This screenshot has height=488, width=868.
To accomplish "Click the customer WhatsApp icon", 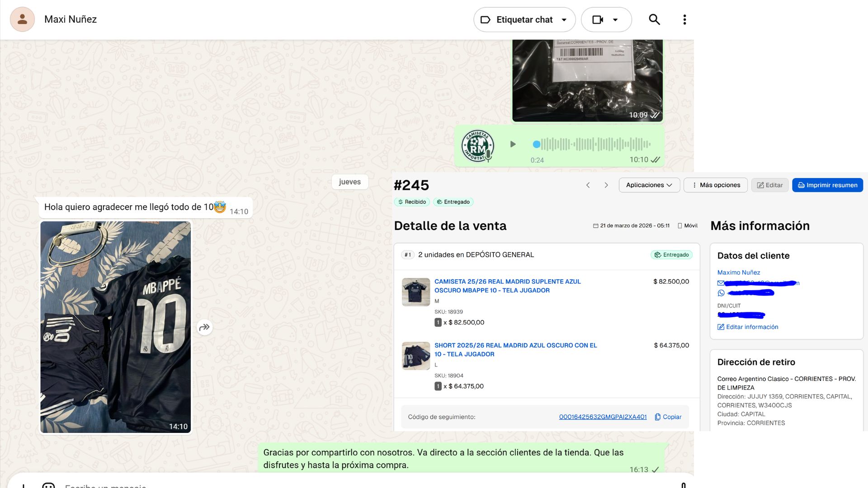I will tap(721, 293).
